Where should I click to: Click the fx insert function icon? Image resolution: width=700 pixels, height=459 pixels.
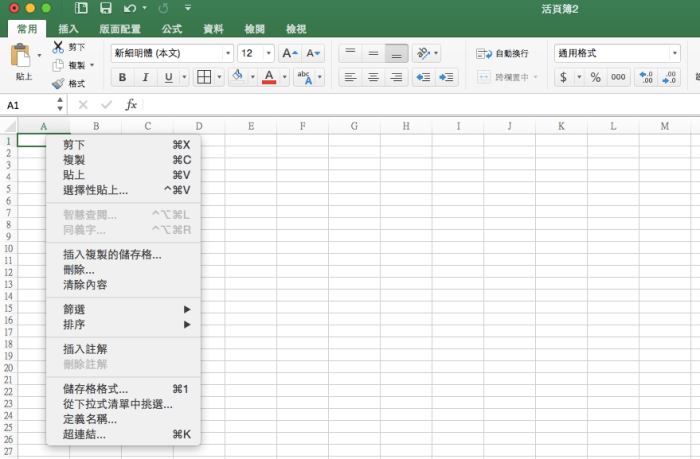131,105
